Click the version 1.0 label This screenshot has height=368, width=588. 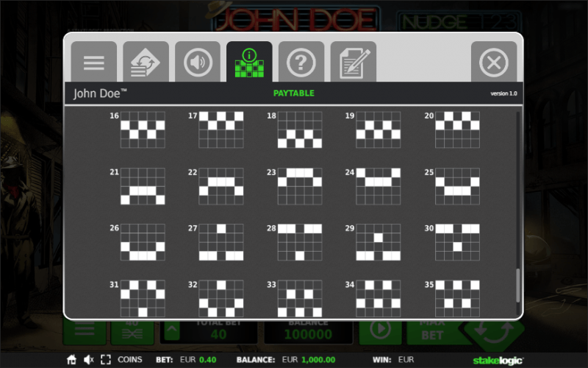click(503, 93)
